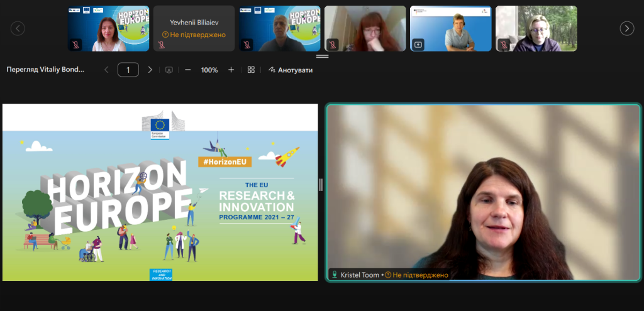The width and height of the screenshot is (644, 311).
Task: Click the shared Horizon Europe slide
Action: coord(160,192)
